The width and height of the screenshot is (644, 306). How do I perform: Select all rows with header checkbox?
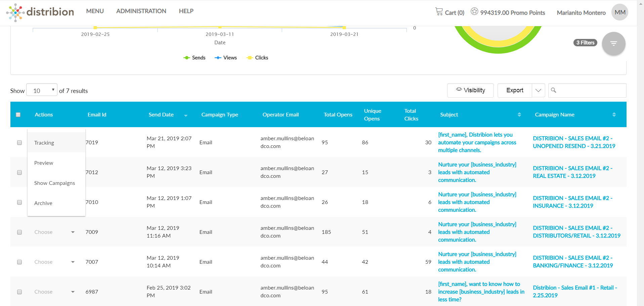click(x=18, y=115)
